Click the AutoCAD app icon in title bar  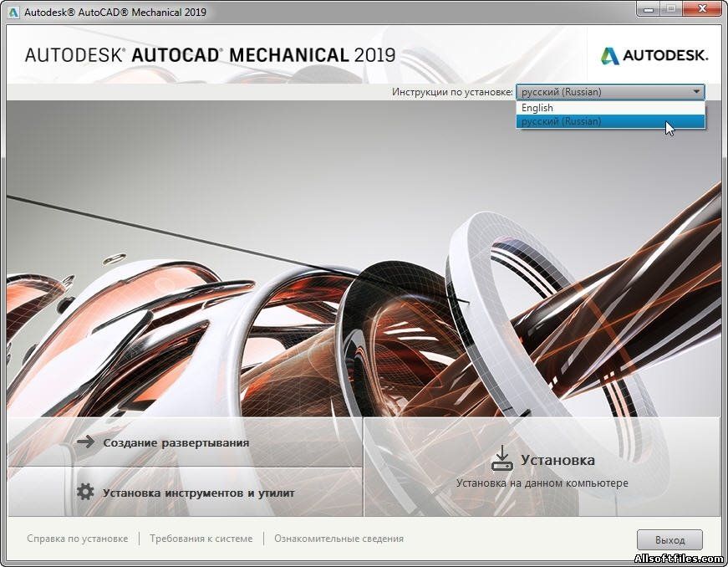[13, 13]
